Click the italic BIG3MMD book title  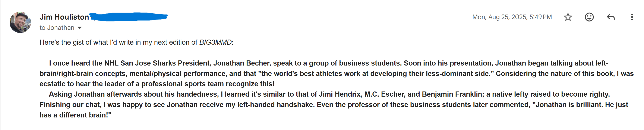point(215,42)
